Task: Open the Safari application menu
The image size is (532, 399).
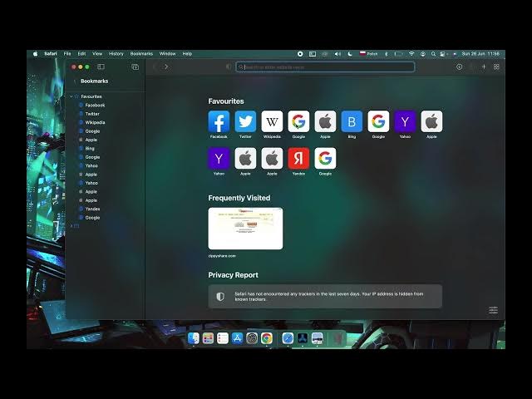Action: [x=51, y=53]
